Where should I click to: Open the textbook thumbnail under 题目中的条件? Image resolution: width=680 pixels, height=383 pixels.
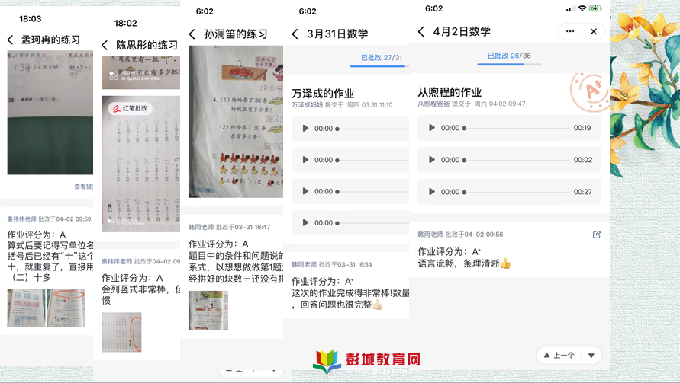point(208,310)
